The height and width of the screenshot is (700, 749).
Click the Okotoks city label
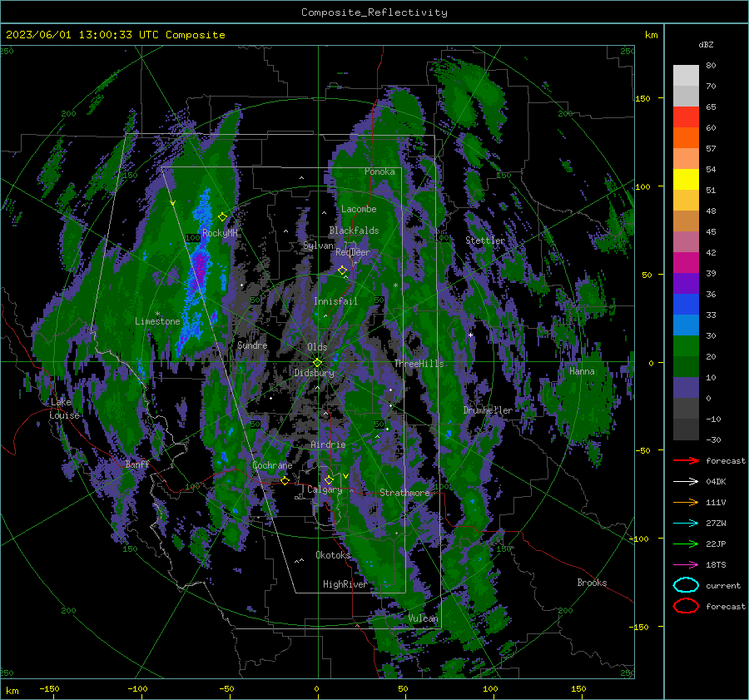(x=333, y=555)
